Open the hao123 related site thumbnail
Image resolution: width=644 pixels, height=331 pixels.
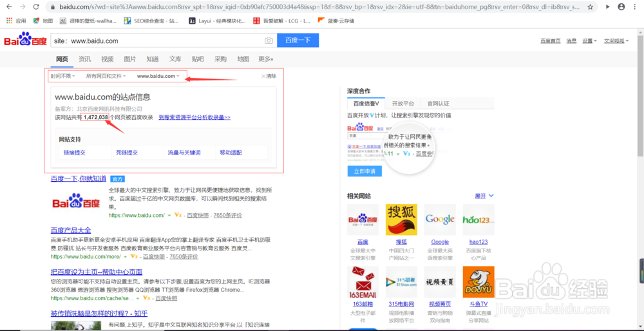478,220
